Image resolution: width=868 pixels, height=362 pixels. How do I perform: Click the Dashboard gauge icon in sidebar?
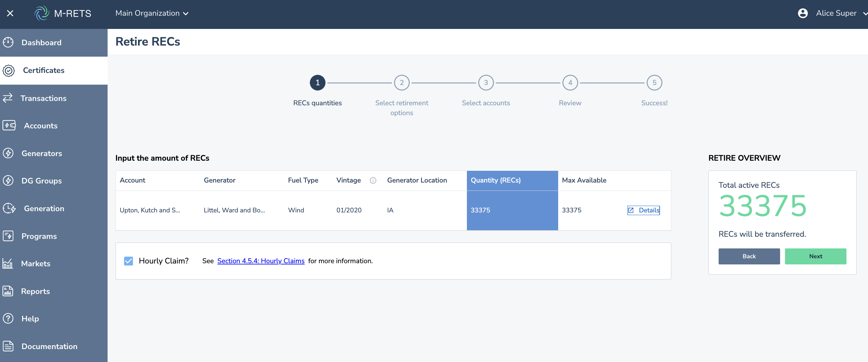click(x=8, y=42)
